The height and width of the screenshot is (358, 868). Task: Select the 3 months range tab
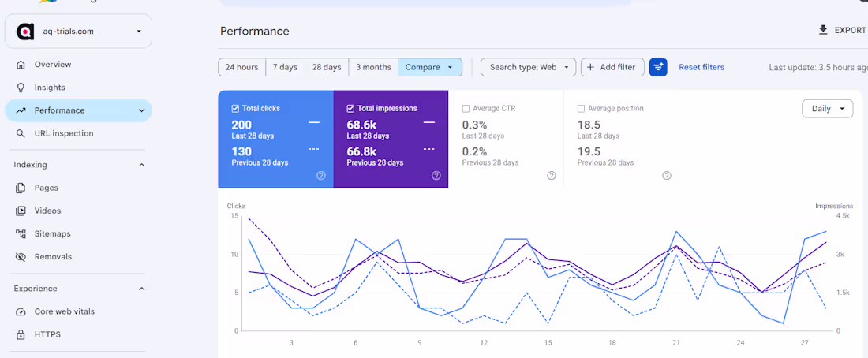point(373,67)
